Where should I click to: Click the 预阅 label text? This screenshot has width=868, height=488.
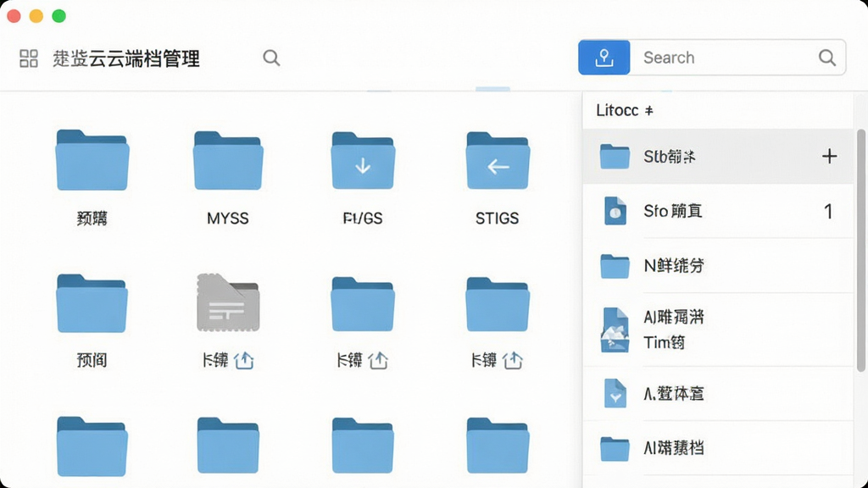click(x=92, y=361)
